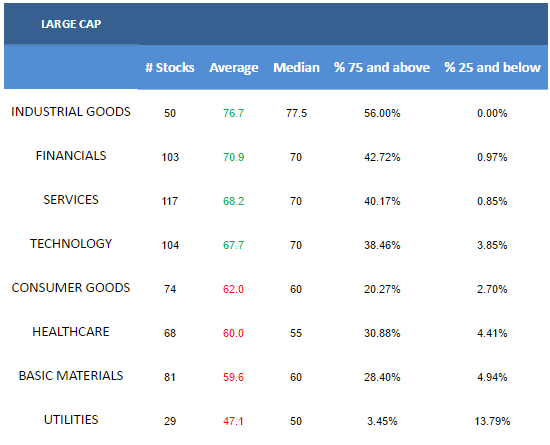Click the 117 stocks count for Services
Viewport: 550px width, 445px height.
pyautogui.click(x=170, y=201)
